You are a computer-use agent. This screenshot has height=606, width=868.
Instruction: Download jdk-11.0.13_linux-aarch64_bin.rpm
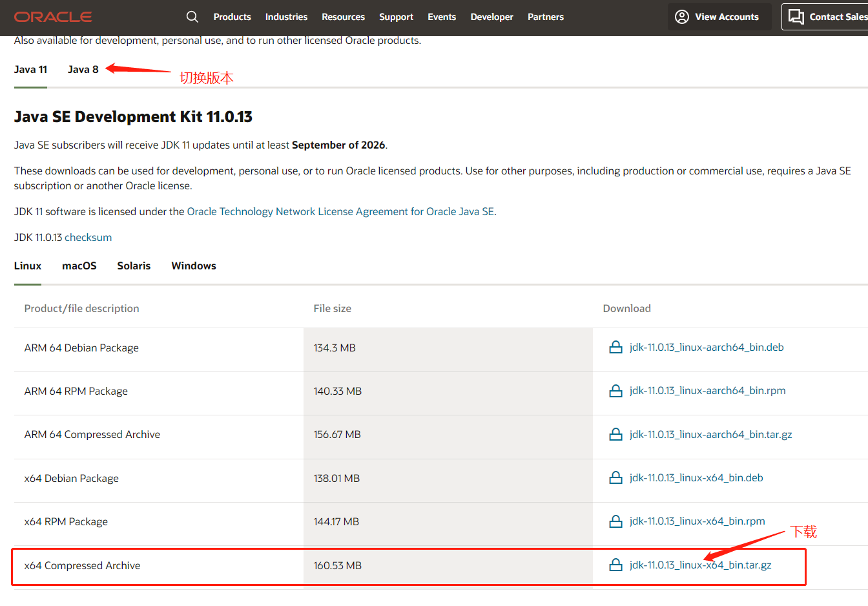[707, 390]
